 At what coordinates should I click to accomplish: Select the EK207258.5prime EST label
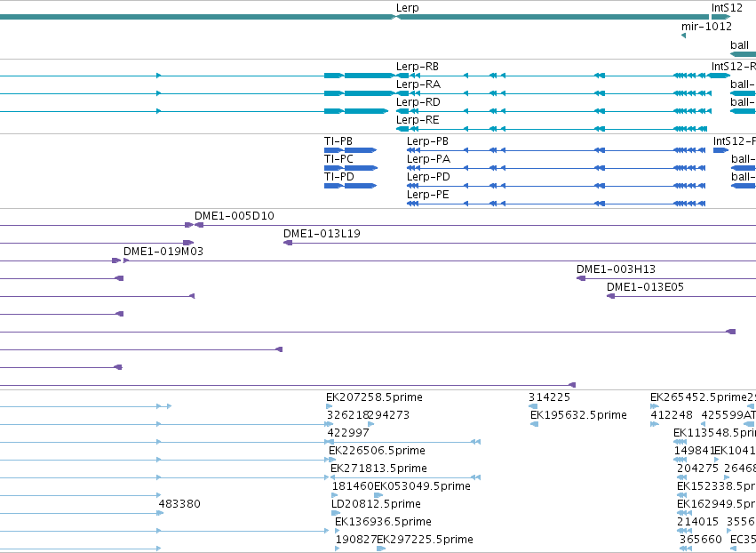pos(374,397)
